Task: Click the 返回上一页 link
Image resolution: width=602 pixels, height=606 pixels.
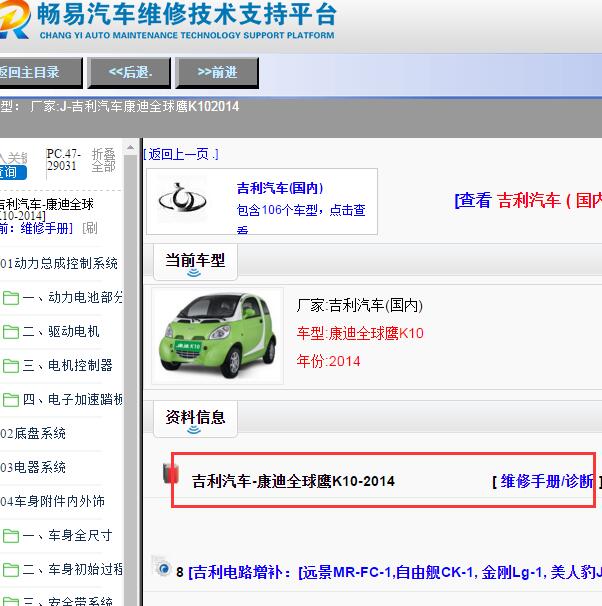Action: [181, 155]
